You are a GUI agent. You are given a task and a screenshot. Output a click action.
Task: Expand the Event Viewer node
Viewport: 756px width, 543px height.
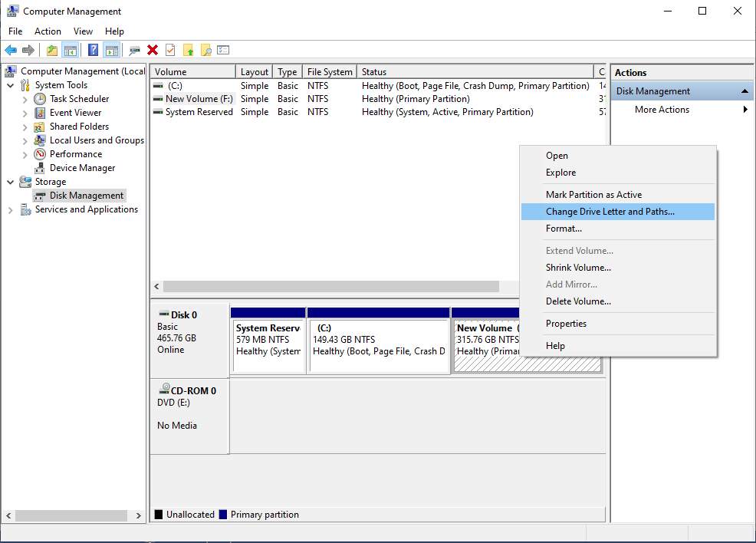(25, 114)
